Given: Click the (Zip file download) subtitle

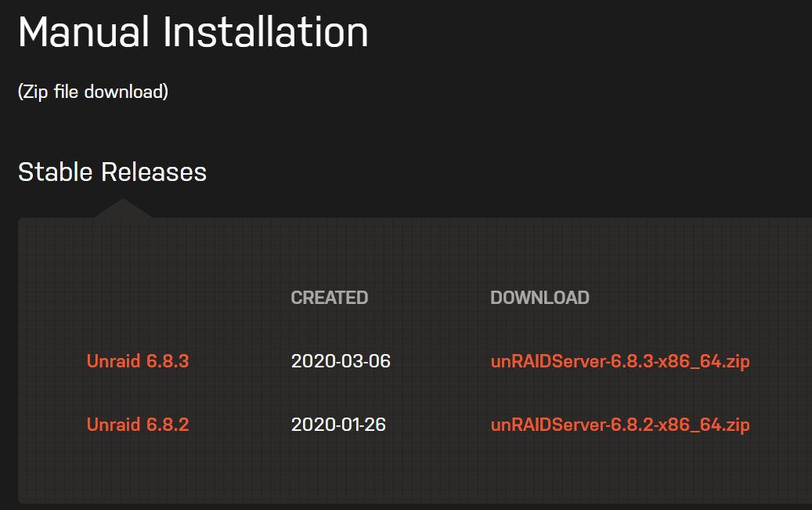Looking at the screenshot, I should 92,92.
